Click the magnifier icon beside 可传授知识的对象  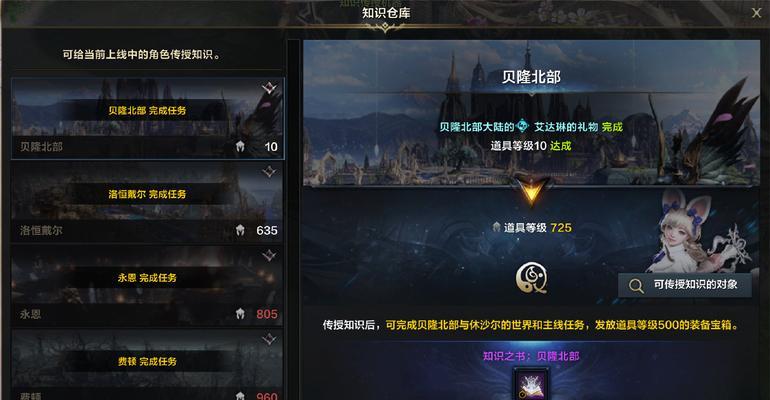[x=636, y=285]
